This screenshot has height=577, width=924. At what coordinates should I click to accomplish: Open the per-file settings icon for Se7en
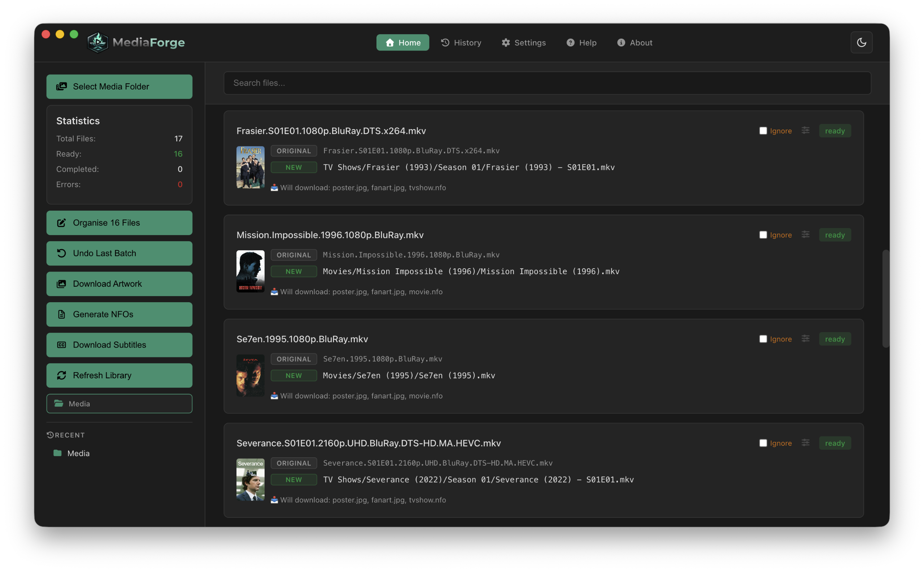point(806,339)
